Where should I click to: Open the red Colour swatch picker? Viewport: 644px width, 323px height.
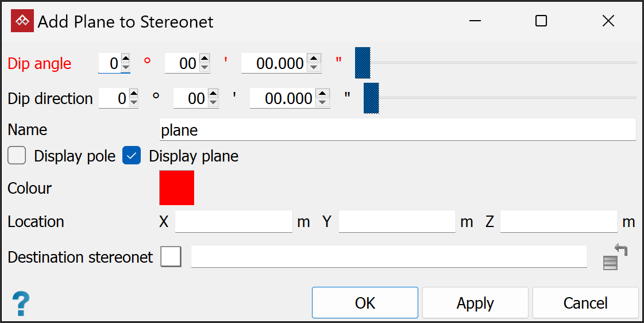pyautogui.click(x=177, y=188)
